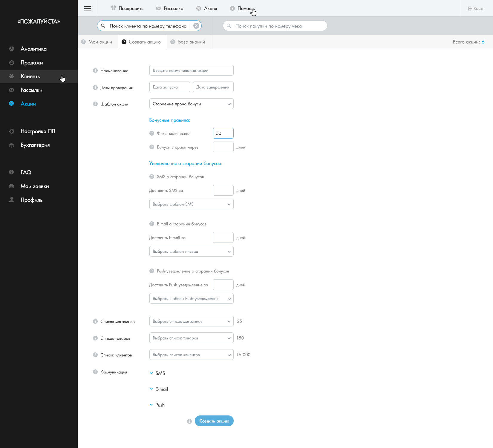Click the help icon next to Создать акцию button
The height and width of the screenshot is (448, 493).
click(x=189, y=421)
